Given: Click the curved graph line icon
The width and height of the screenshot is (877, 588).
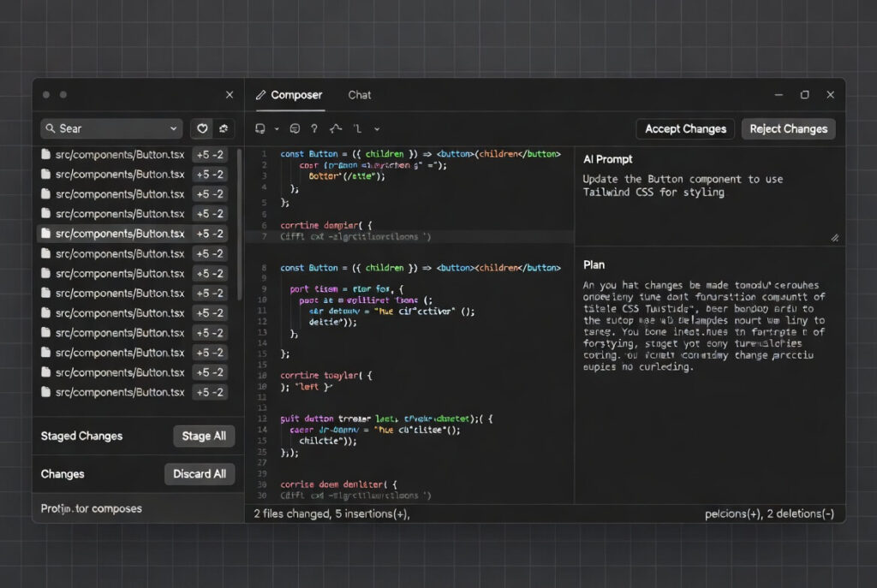Looking at the screenshot, I should point(336,128).
